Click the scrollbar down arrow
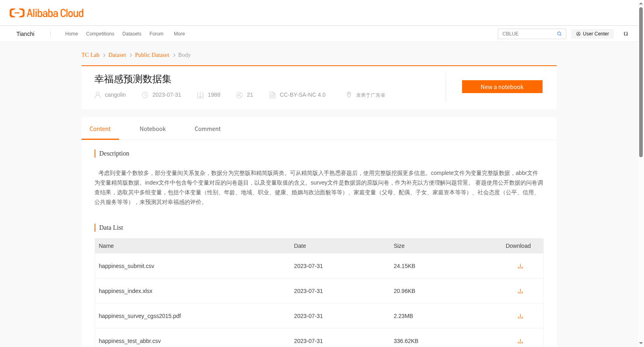 coord(641,343)
